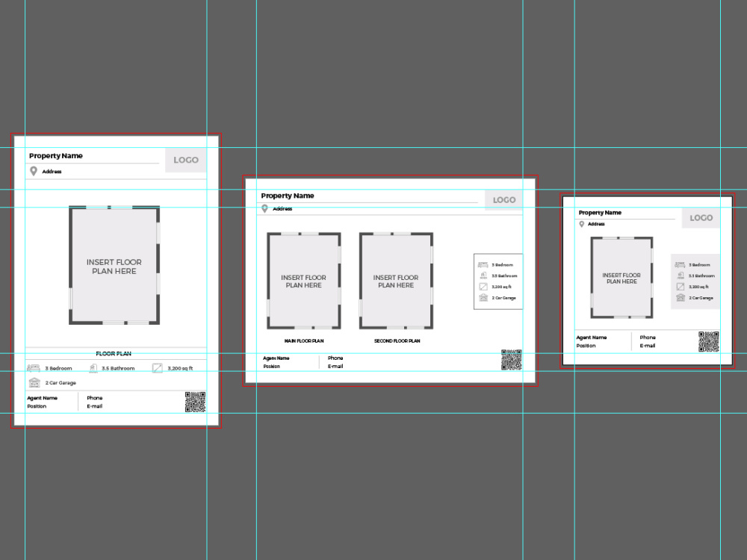Select 'Phone' text on the small right artboard
The height and width of the screenshot is (560, 747).
click(x=648, y=337)
